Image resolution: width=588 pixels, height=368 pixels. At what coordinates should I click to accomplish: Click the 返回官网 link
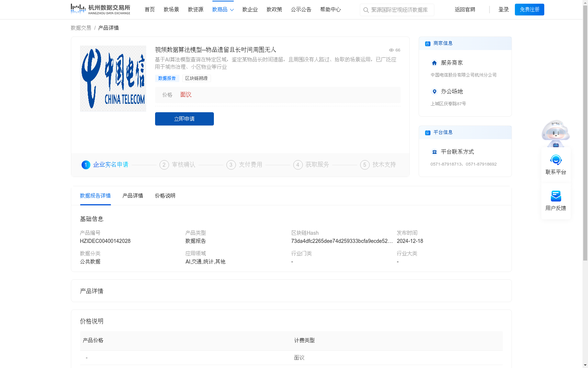[x=465, y=10]
